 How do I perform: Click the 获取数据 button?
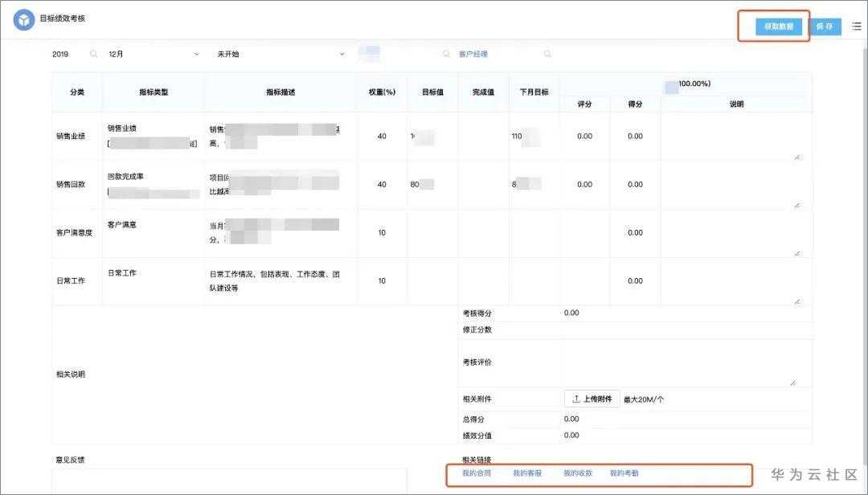[778, 26]
